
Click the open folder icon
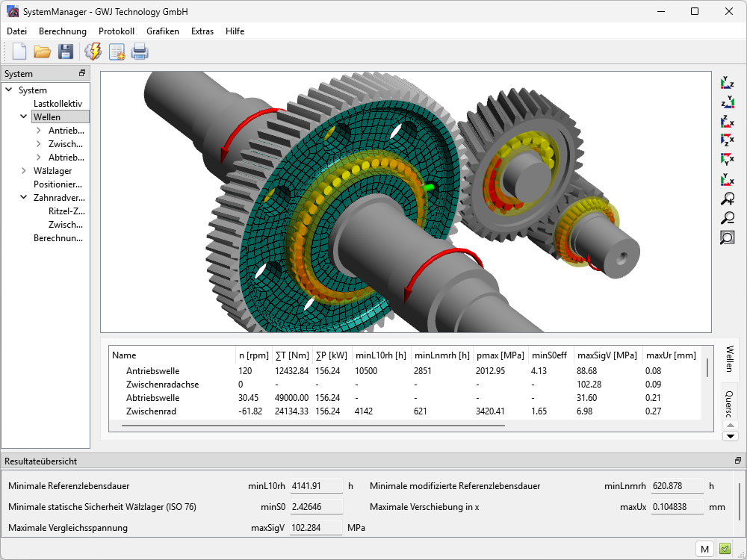click(42, 52)
